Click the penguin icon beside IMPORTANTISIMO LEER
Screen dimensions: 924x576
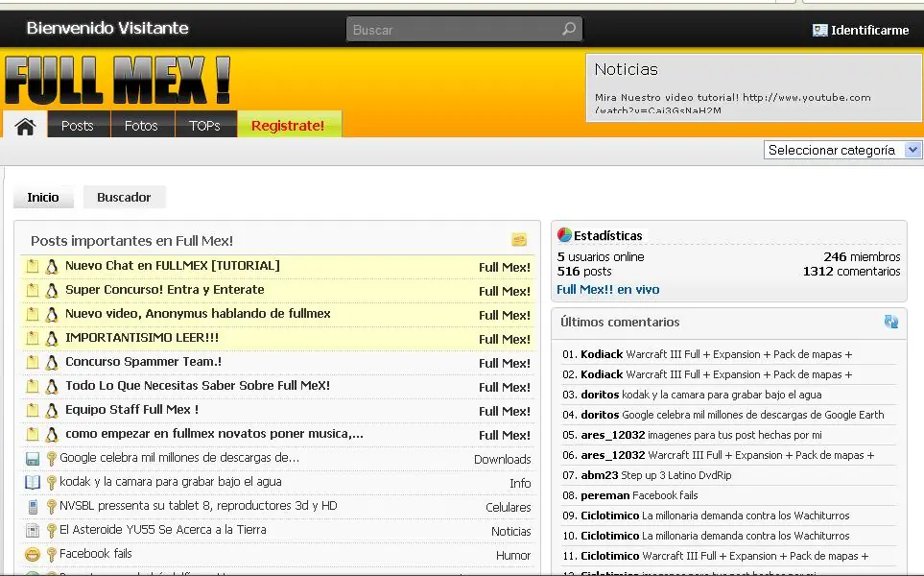coord(52,339)
